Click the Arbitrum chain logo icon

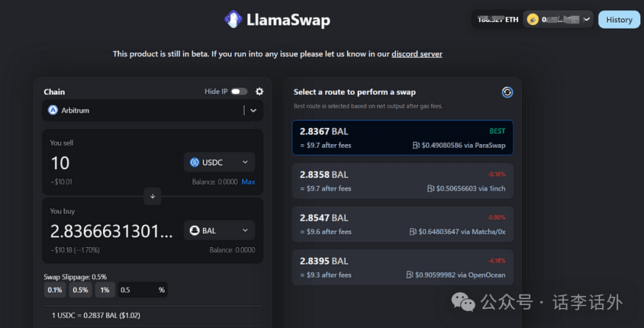(53, 110)
